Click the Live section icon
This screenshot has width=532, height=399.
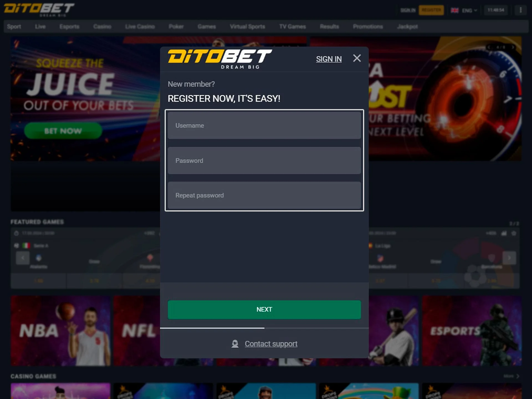click(40, 26)
